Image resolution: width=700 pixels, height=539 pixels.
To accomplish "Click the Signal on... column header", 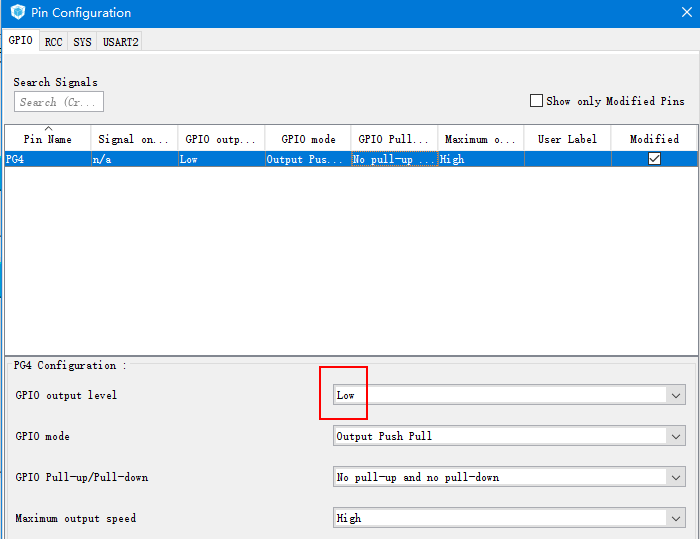I will pos(134,139).
